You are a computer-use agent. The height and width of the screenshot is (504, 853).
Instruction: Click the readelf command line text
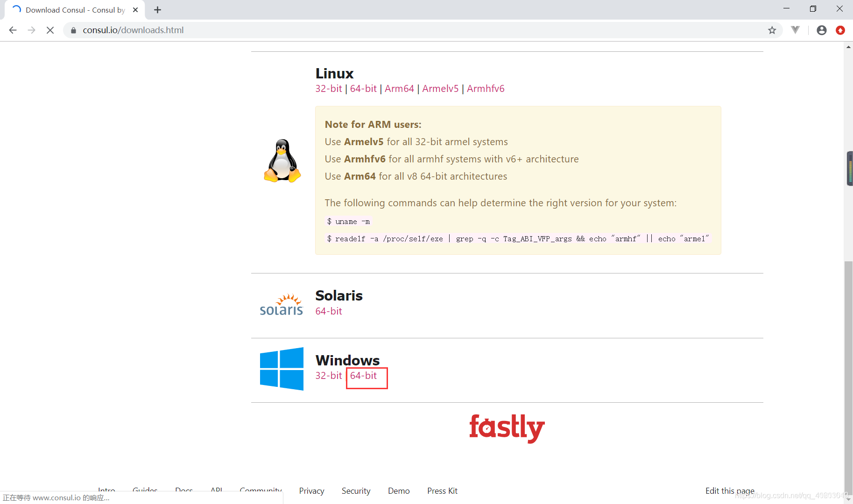(518, 239)
